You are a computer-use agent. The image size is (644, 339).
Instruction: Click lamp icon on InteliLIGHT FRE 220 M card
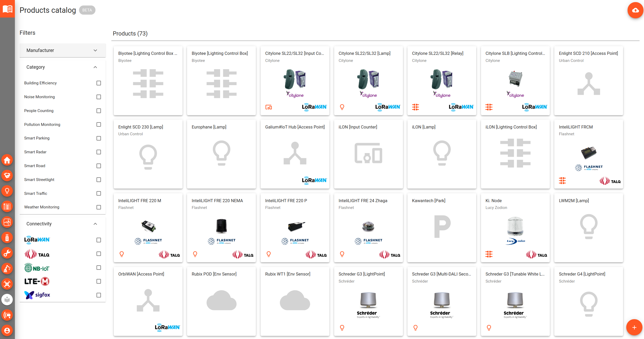pos(122,254)
